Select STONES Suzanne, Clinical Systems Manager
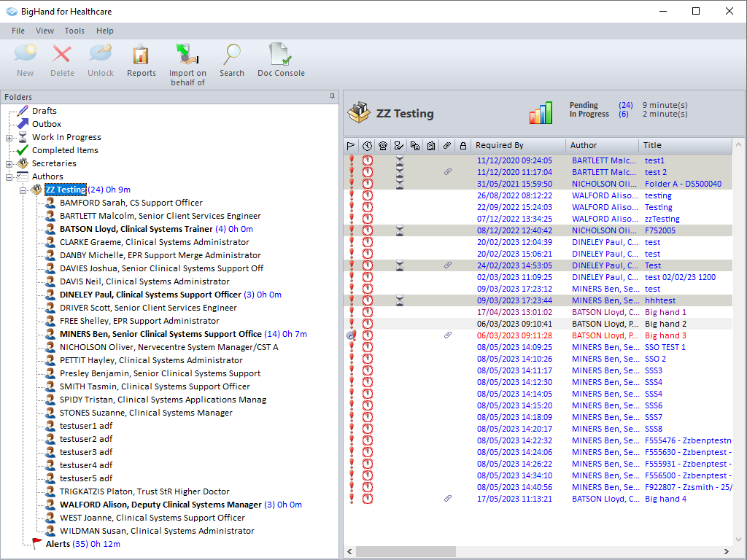Viewport: 747px width, 560px height. pyautogui.click(x=146, y=413)
